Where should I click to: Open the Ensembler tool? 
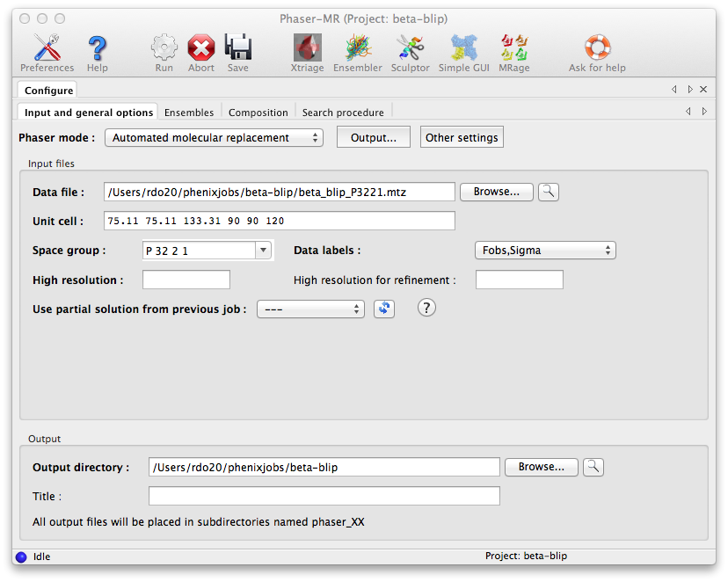coord(357,52)
